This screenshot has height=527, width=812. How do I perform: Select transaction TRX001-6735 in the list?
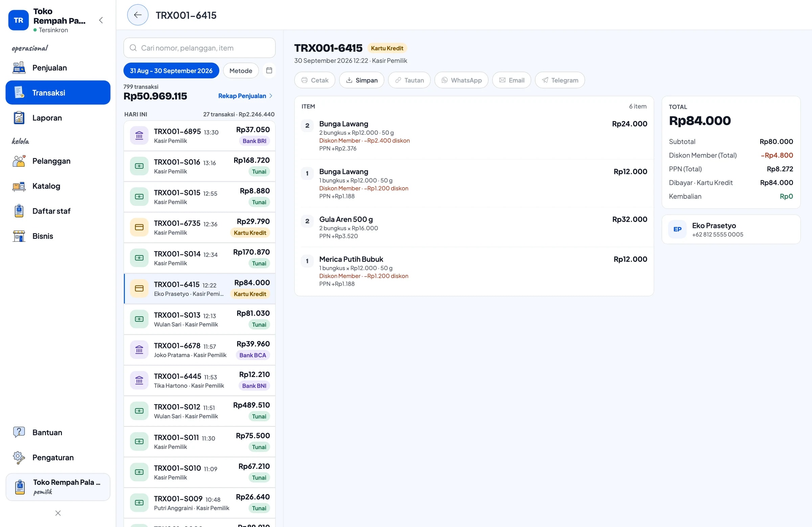[x=199, y=227]
